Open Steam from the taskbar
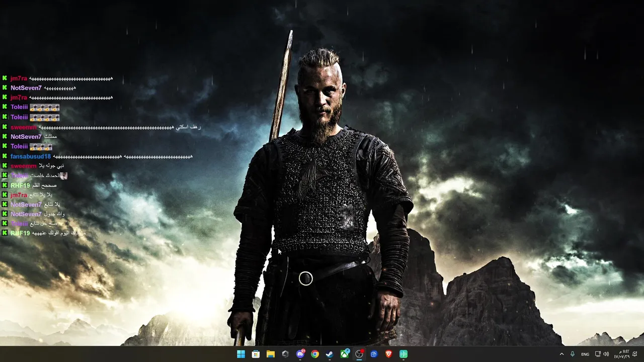Viewport: 644px width, 362px height. 330,354
